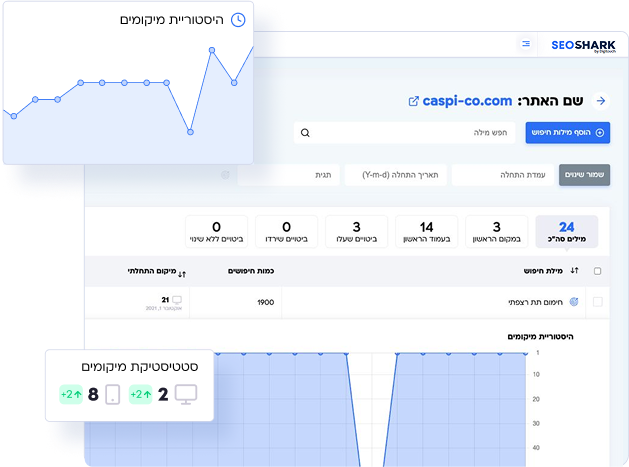Select the 0 ביטויים שירדו tab

pos(286,231)
